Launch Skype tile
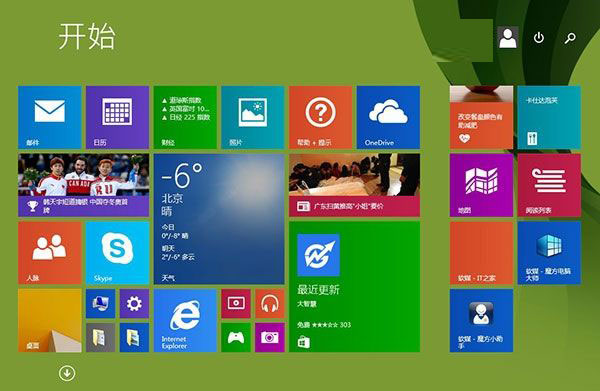The height and width of the screenshot is (391, 600). pyautogui.click(x=117, y=253)
